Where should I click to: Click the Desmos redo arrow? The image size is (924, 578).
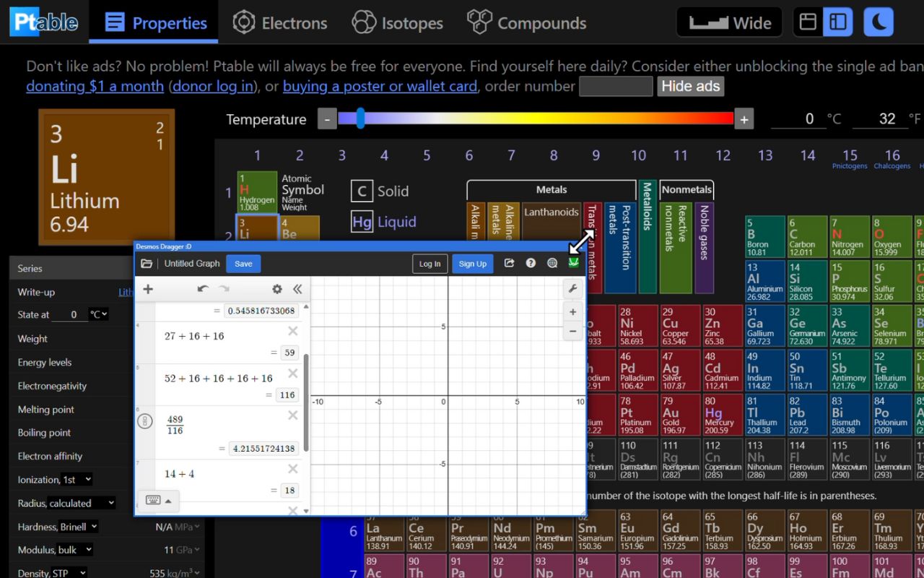click(x=224, y=289)
